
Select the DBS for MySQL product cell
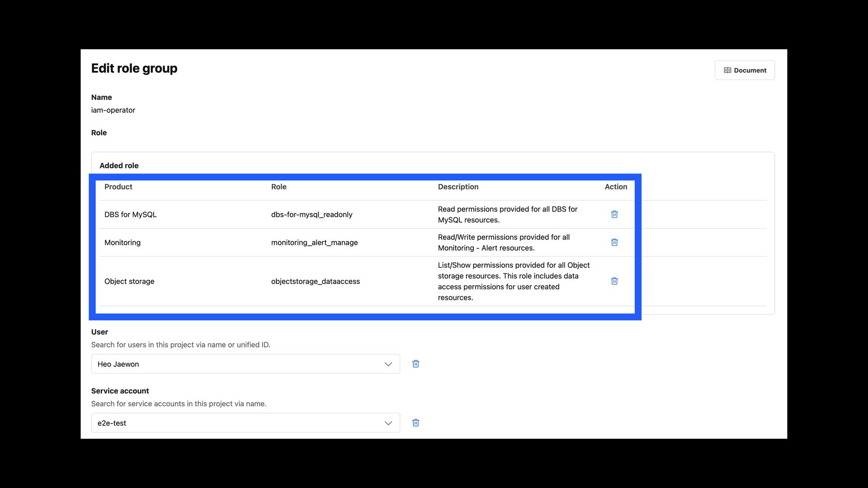(130, 215)
